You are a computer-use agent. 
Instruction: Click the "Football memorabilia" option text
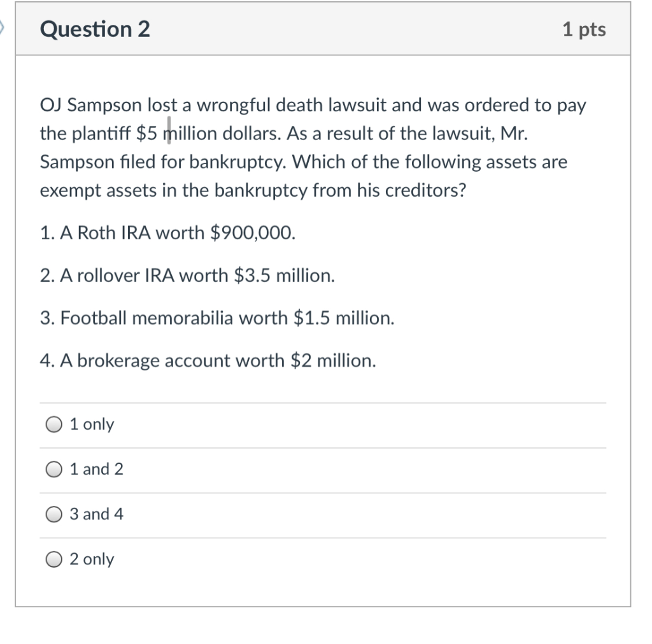(216, 318)
